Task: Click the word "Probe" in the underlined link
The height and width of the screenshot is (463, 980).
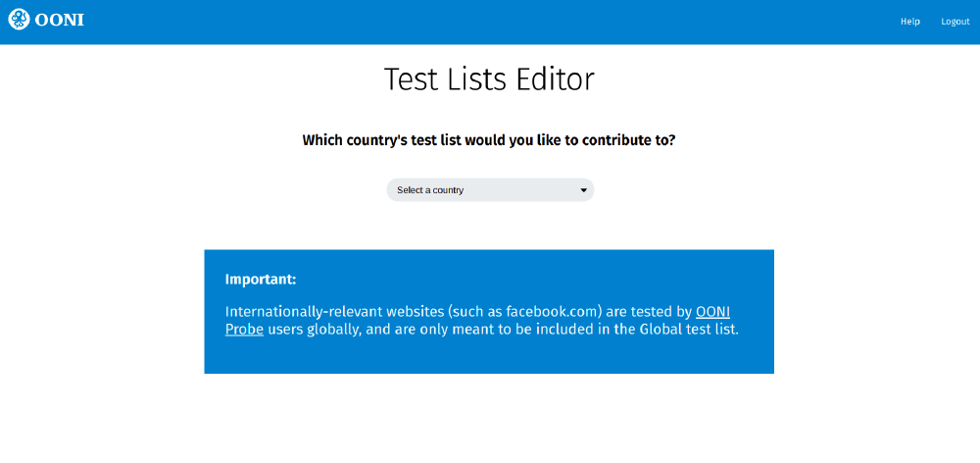Action: coord(244,330)
